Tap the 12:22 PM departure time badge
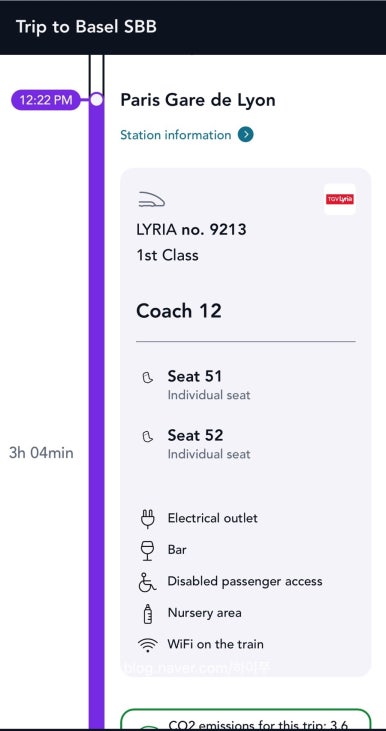The image size is (386, 731). point(46,100)
